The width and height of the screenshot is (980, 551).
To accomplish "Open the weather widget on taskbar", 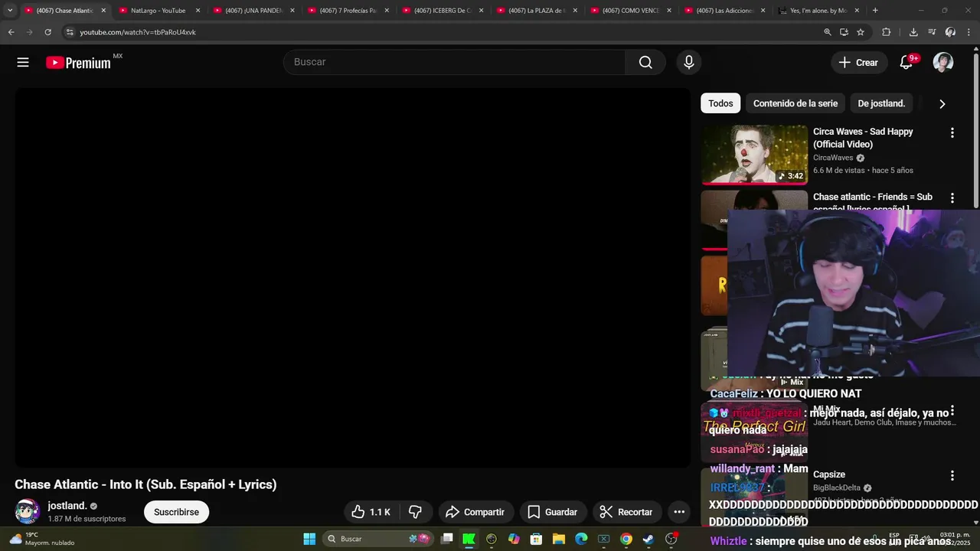I will pyautogui.click(x=42, y=539).
